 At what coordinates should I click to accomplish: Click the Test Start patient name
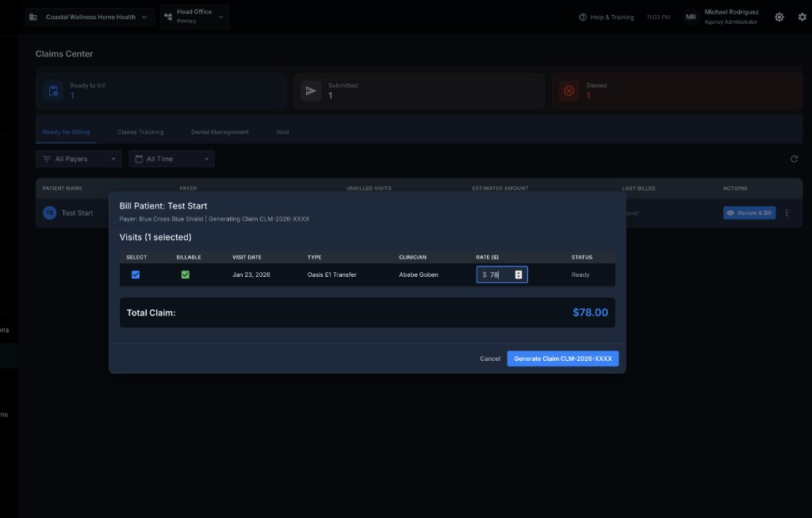pyautogui.click(x=77, y=213)
